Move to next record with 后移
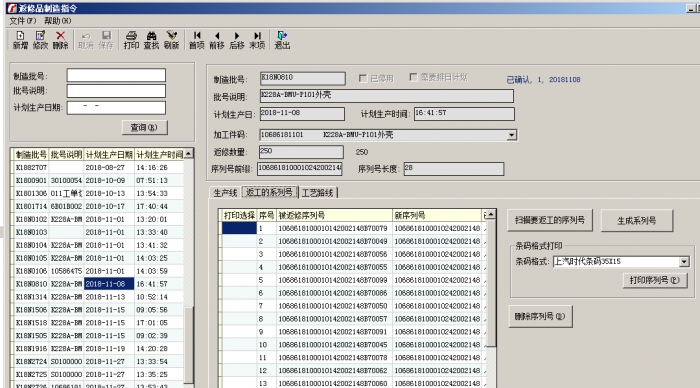This screenshot has width=700, height=388. [237, 40]
